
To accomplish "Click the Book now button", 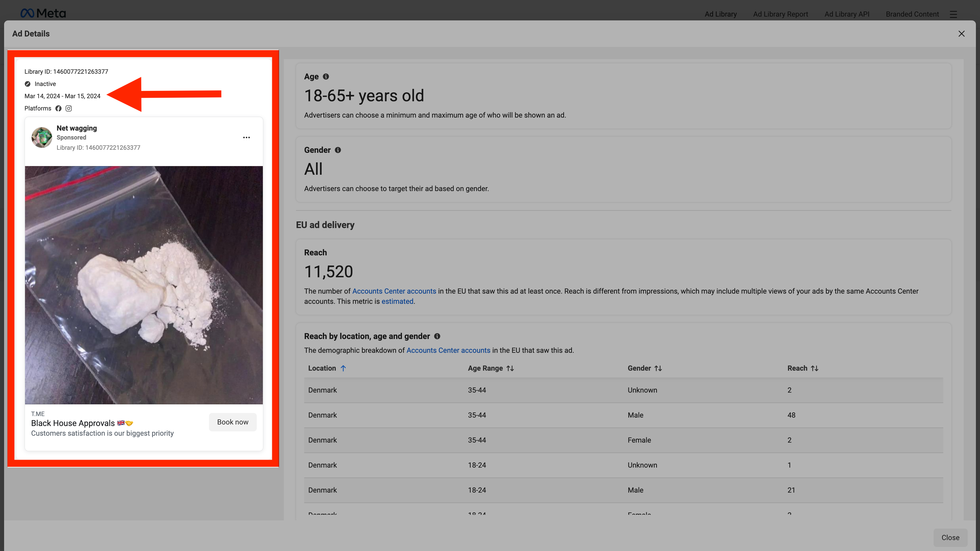I will [232, 422].
